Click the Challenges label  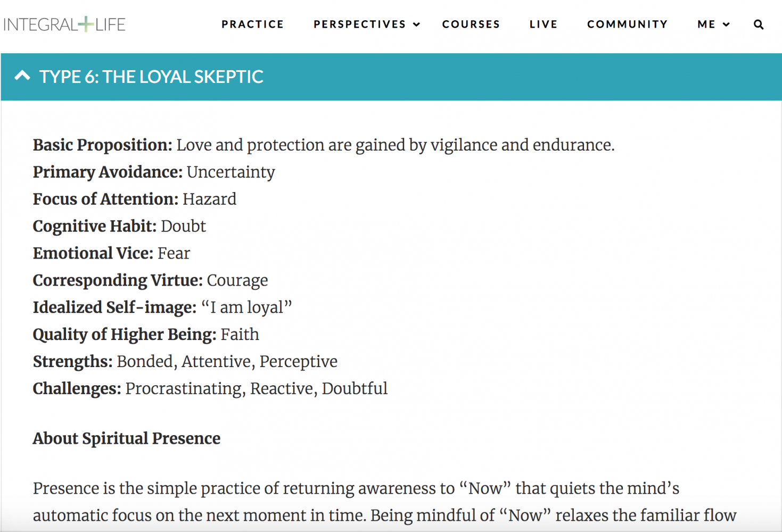77,388
